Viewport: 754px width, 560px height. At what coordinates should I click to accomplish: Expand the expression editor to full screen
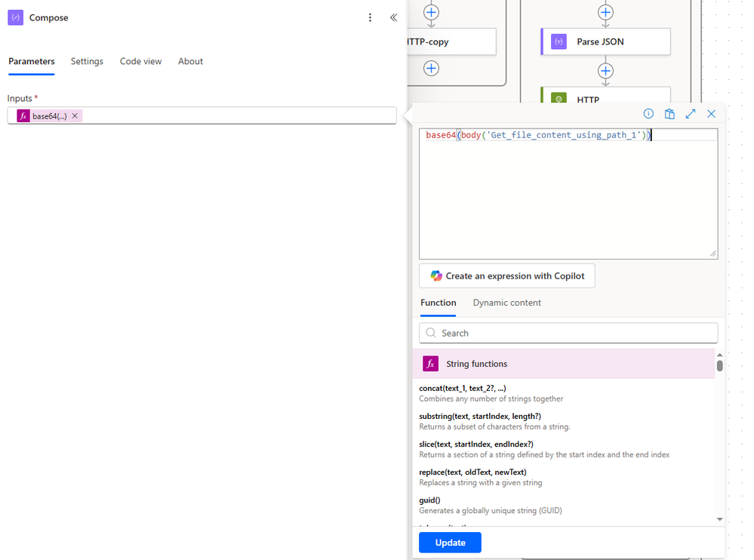coord(691,114)
